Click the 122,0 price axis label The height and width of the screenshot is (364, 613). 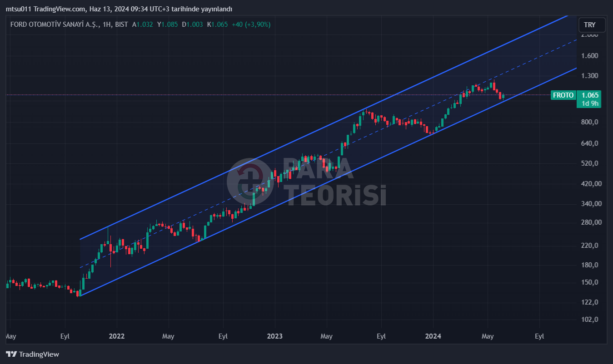point(589,302)
